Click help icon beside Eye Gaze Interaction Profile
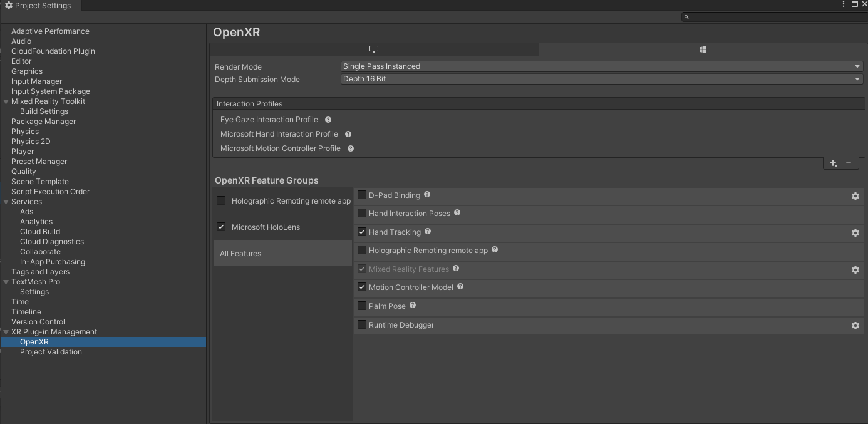 click(x=328, y=120)
